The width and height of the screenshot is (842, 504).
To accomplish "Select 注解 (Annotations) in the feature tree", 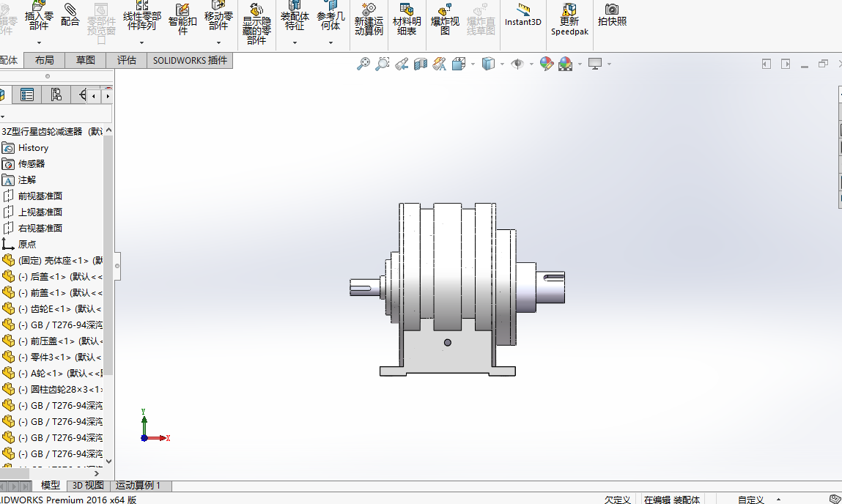I will [x=27, y=179].
